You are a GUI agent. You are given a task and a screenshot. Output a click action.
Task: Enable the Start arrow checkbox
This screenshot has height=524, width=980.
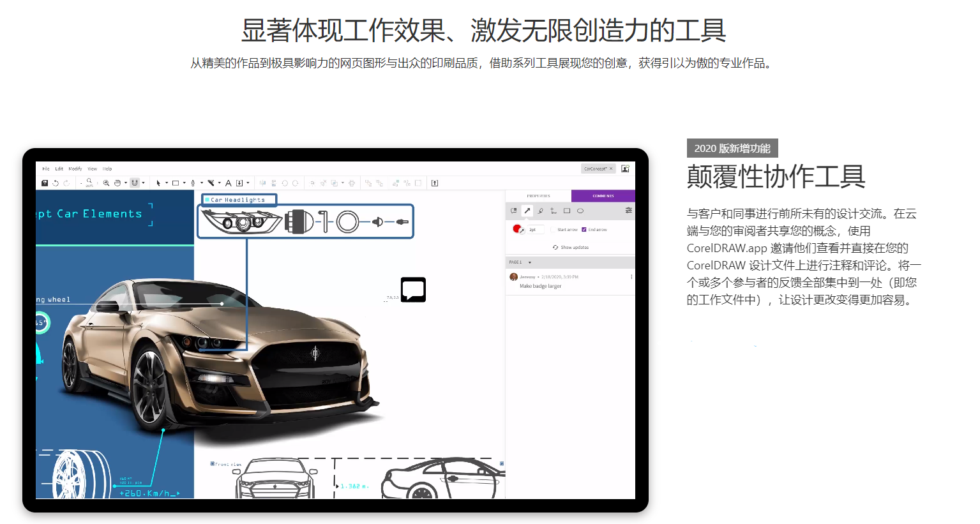tap(553, 230)
